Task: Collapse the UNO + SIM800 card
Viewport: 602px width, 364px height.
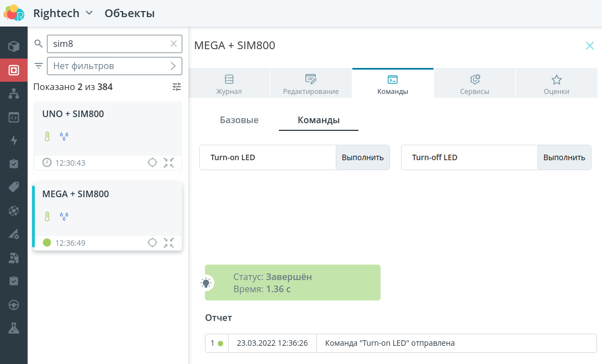Action: pyautogui.click(x=169, y=162)
